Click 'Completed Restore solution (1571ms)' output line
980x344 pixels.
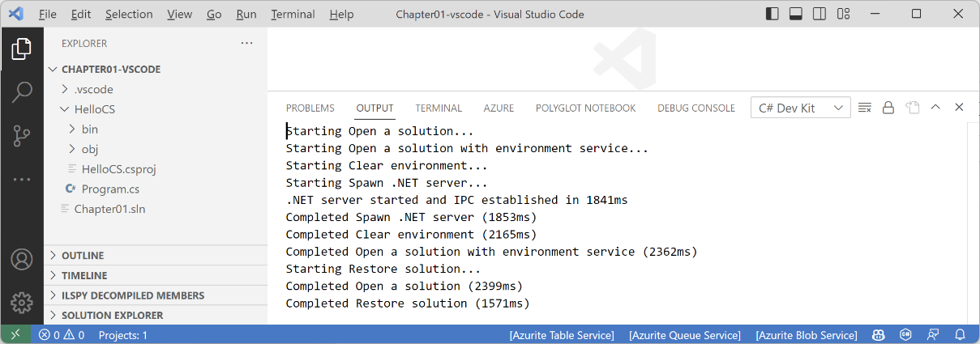click(x=408, y=304)
